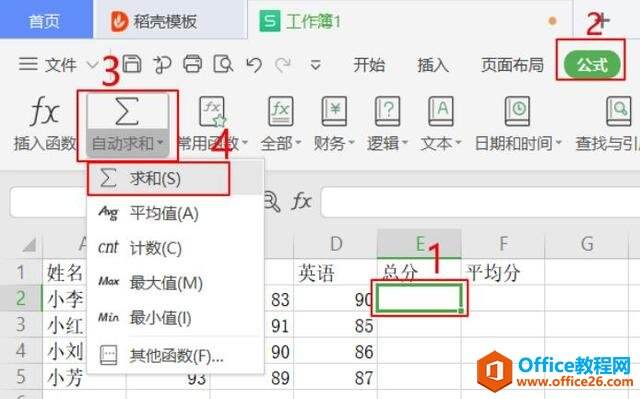
Task: Click the English score 87
Action: [x=336, y=377]
